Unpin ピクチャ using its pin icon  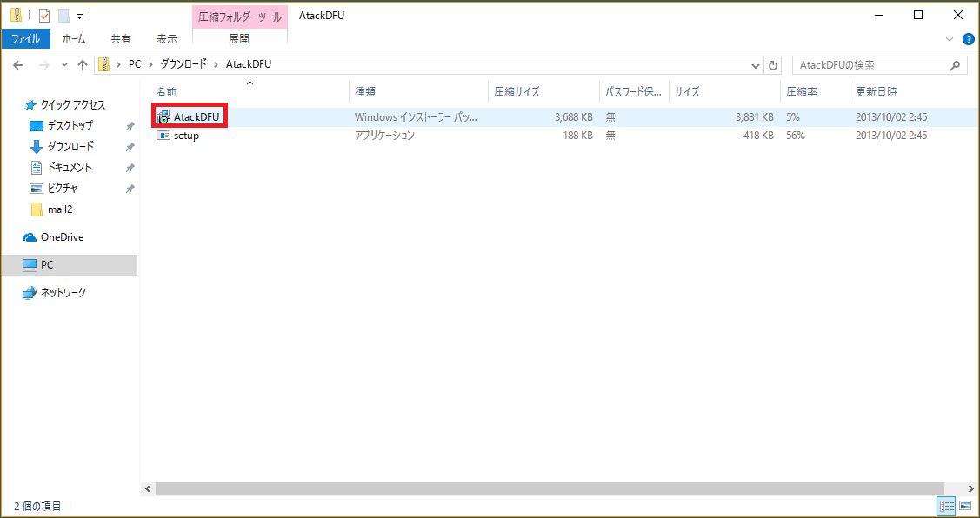130,189
